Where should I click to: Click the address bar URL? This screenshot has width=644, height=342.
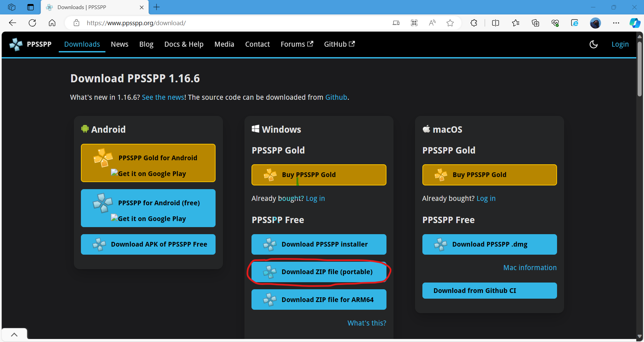click(136, 23)
